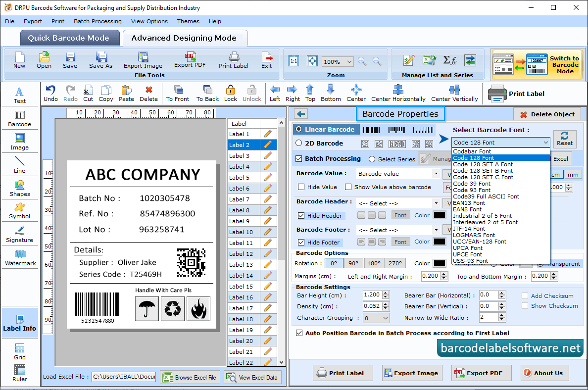Select the Barcode tool in sidebar

(x=19, y=119)
